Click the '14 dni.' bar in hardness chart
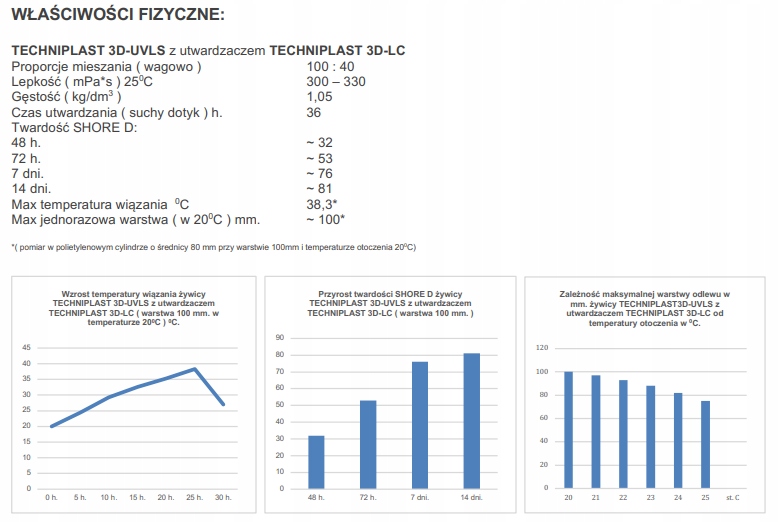Screen dimensions: 779x522 click(471, 421)
